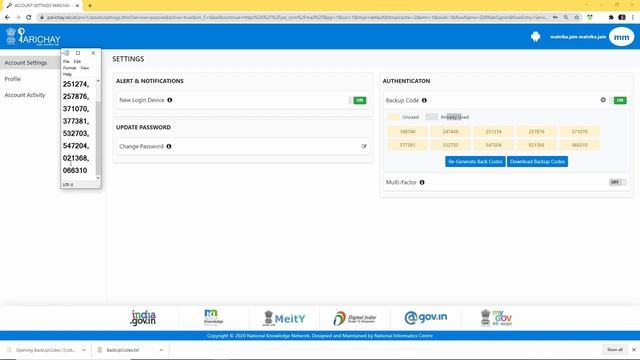
Task: Click the 377381 backup code chip
Action: [x=407, y=145]
